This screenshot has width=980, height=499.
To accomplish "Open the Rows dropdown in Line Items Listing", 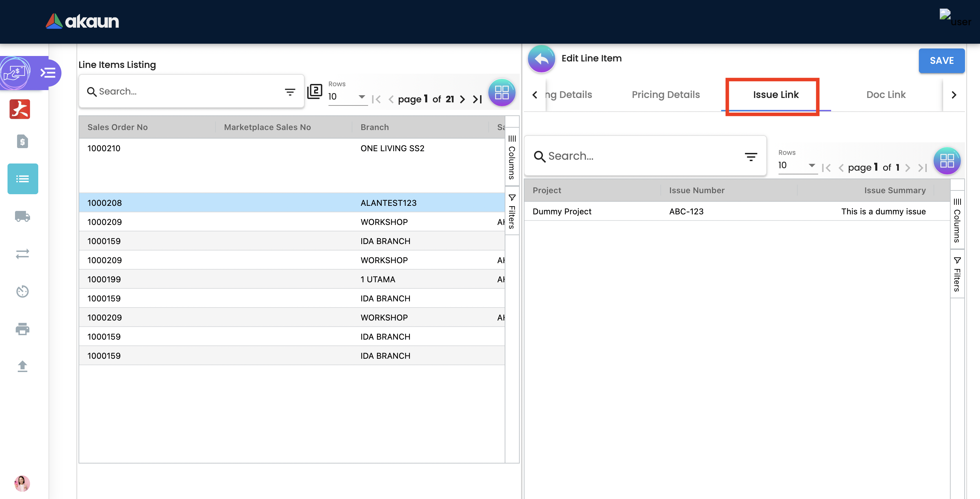I will [347, 97].
